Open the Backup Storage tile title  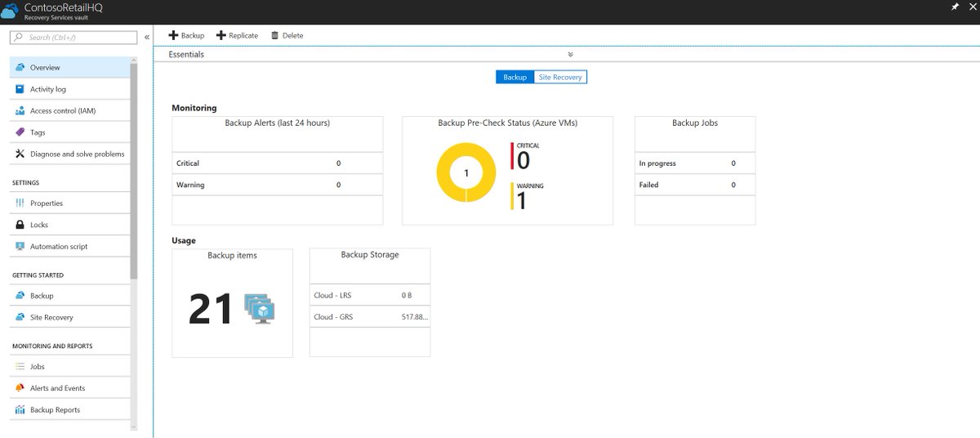point(370,255)
